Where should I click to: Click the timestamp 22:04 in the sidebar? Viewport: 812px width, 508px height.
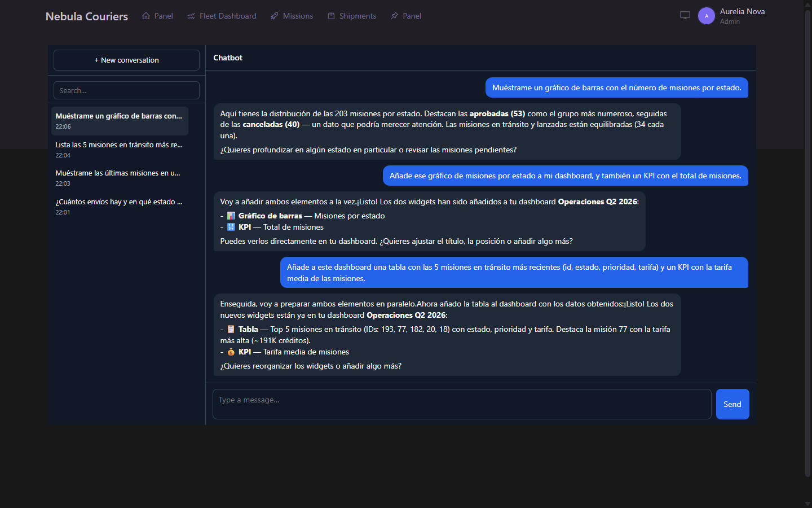click(63, 155)
